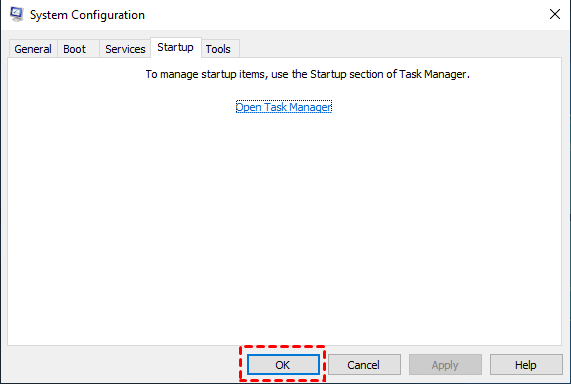Click the System Configuration title bar icon
Screen dimensions: 571x384
tap(16, 14)
